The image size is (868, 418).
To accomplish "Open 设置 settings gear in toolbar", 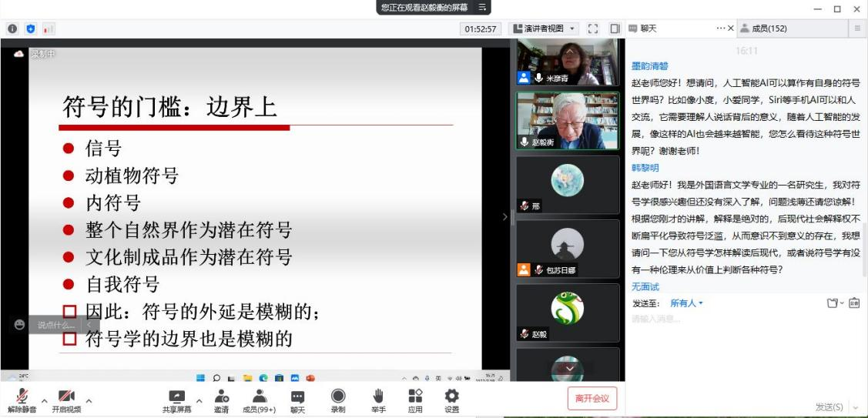I will [452, 396].
